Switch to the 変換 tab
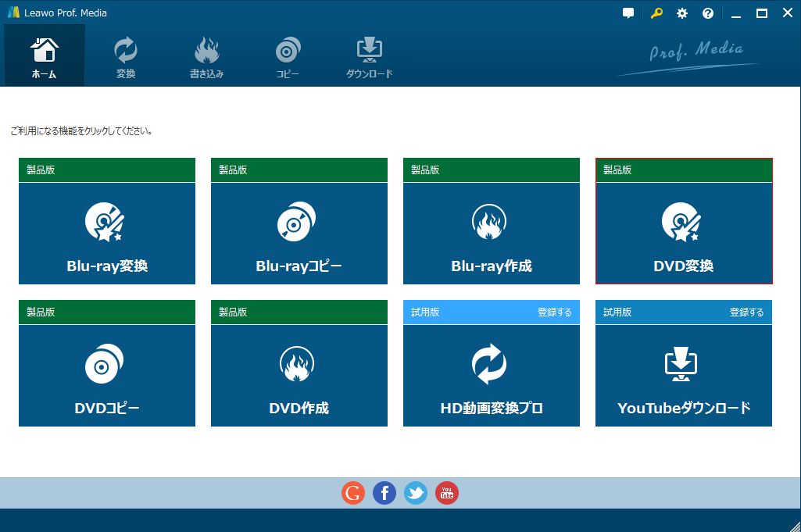This screenshot has width=801, height=532. 126,57
